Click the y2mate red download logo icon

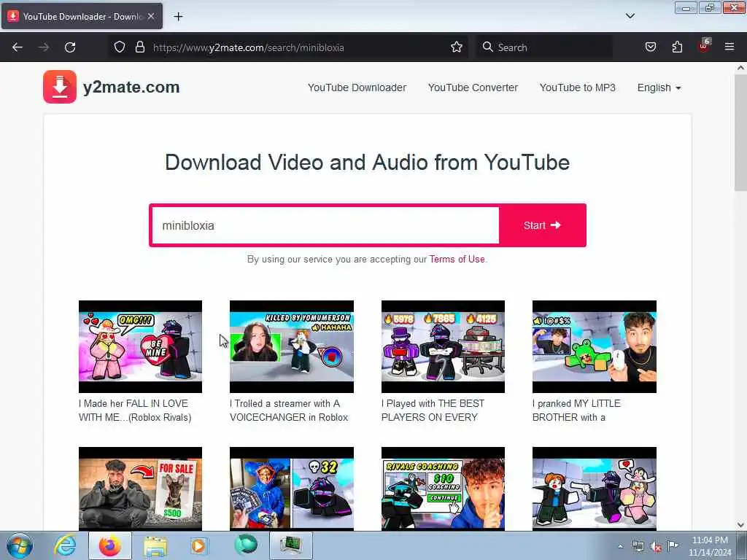[x=60, y=87]
